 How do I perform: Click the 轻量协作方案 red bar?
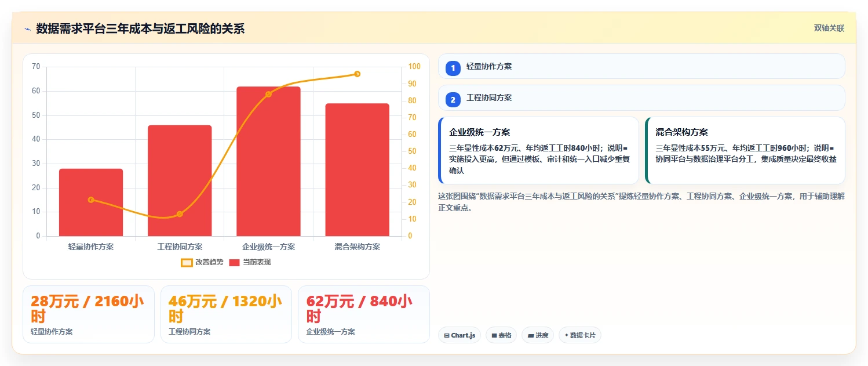91,202
